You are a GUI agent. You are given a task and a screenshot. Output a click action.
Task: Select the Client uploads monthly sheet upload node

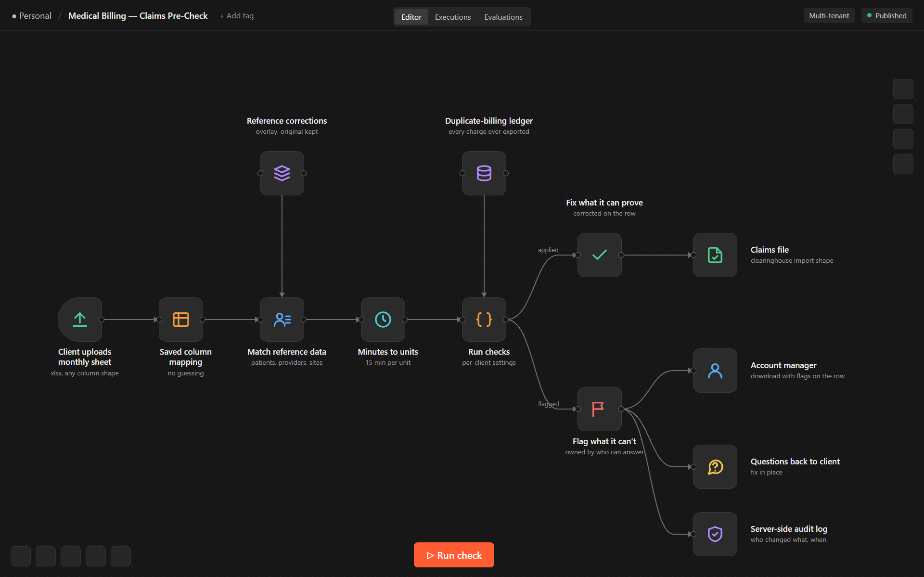[x=80, y=320]
